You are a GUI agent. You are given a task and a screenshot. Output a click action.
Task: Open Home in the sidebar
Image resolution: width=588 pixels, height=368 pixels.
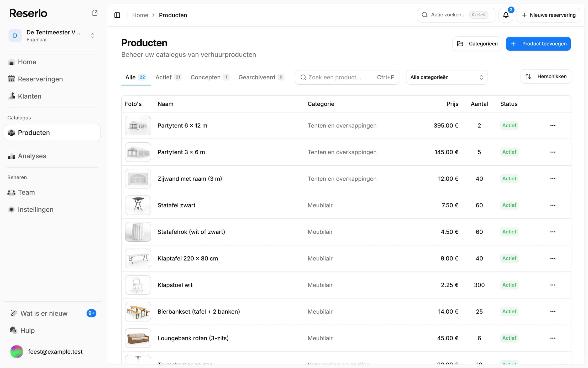pos(52,62)
